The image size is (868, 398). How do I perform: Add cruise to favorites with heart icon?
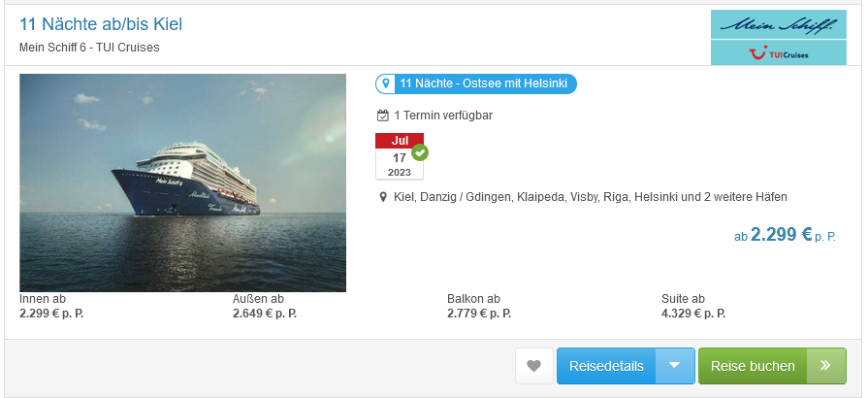click(534, 366)
